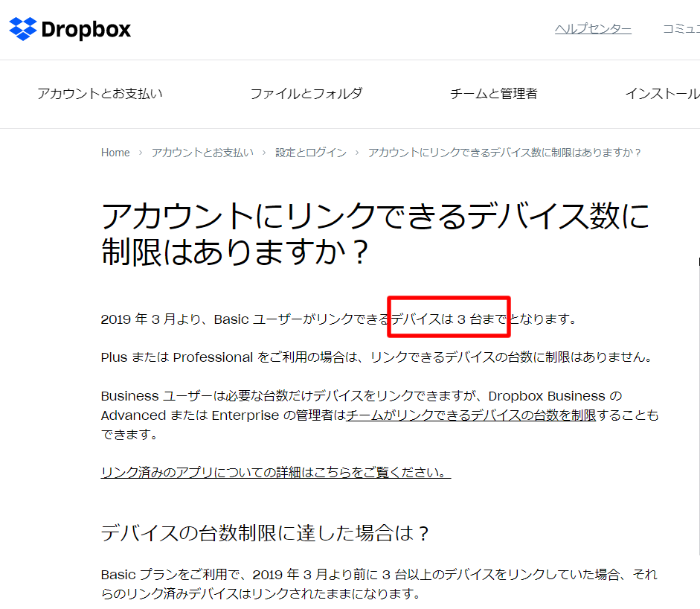Click the partially visible コミュ header link
This screenshot has width=700, height=609.
pyautogui.click(x=681, y=28)
